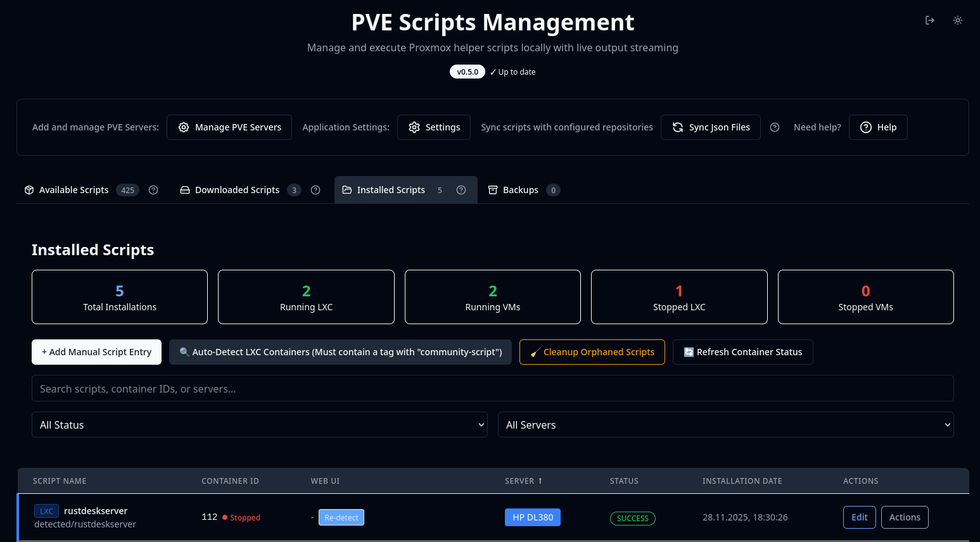
Task: Toggle the light/dark theme sun icon
Action: (957, 20)
